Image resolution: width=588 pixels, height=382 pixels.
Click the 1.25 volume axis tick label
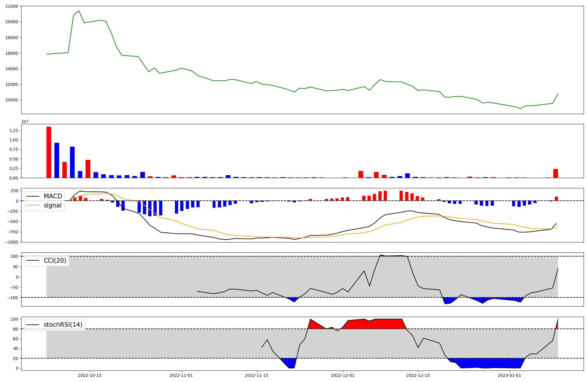pyautogui.click(x=14, y=130)
